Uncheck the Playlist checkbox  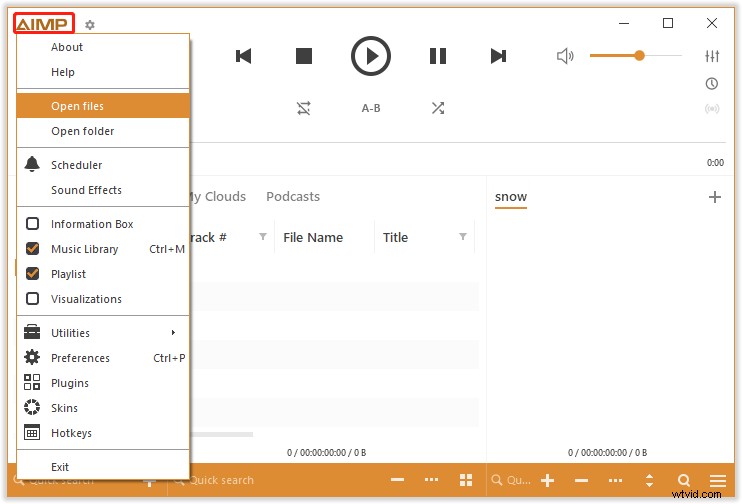[x=33, y=274]
